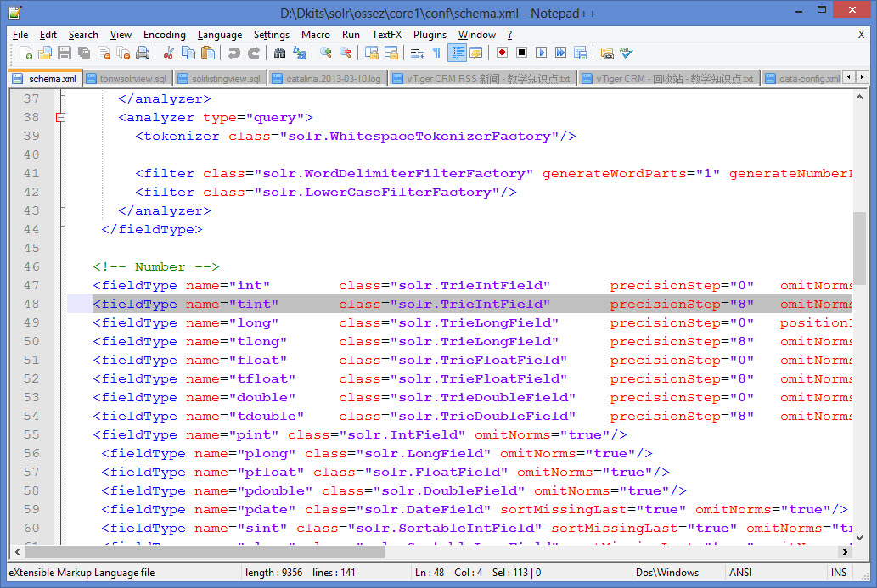877x588 pixels.
Task: Create a new file with New icon
Action: point(25,53)
